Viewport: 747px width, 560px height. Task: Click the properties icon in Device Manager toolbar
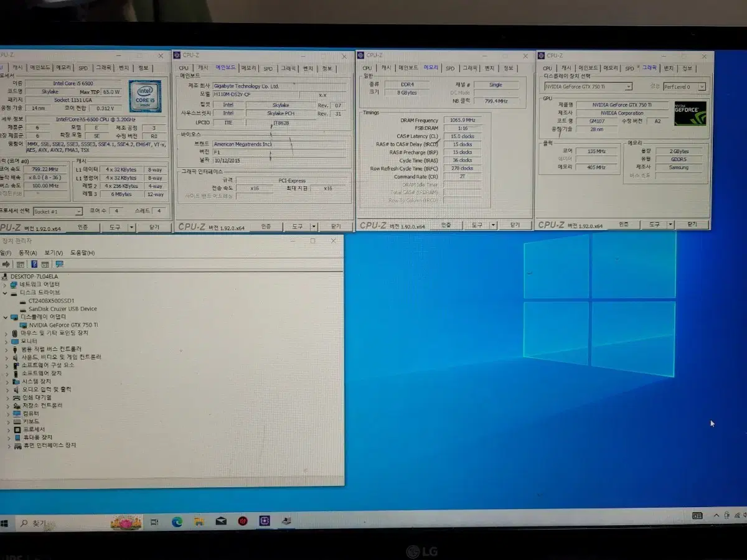click(21, 264)
